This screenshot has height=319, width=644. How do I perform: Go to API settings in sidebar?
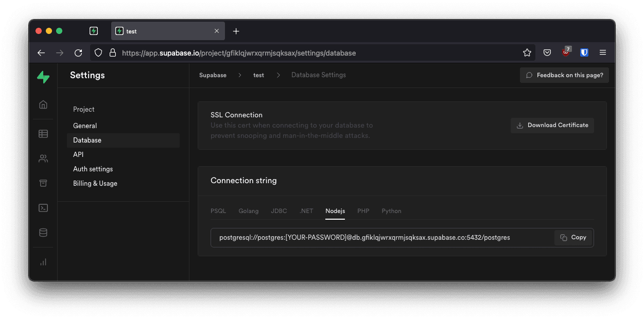[78, 154]
